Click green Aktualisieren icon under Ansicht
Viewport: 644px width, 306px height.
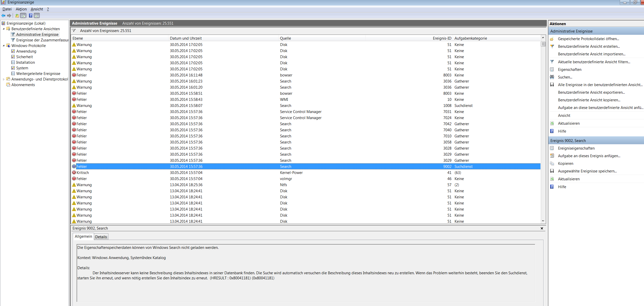click(552, 123)
